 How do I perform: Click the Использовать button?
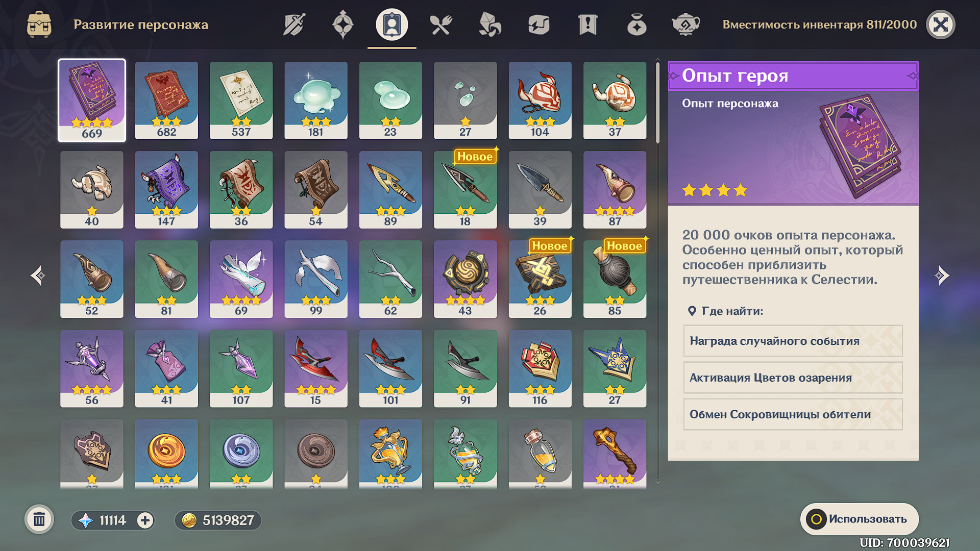pos(860,519)
